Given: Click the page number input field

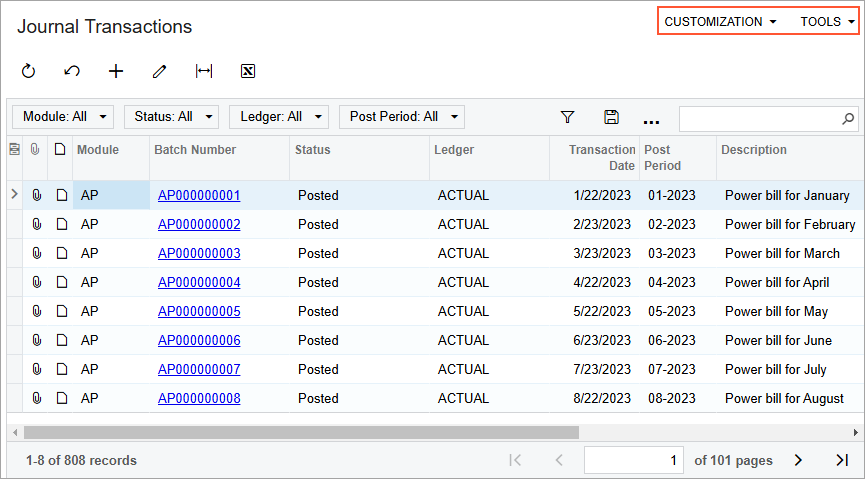Looking at the screenshot, I should click(635, 460).
